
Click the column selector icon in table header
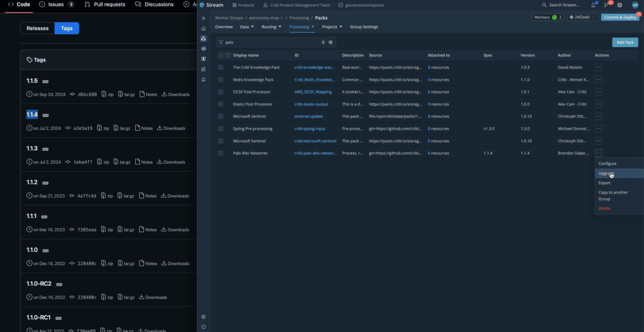click(x=228, y=55)
